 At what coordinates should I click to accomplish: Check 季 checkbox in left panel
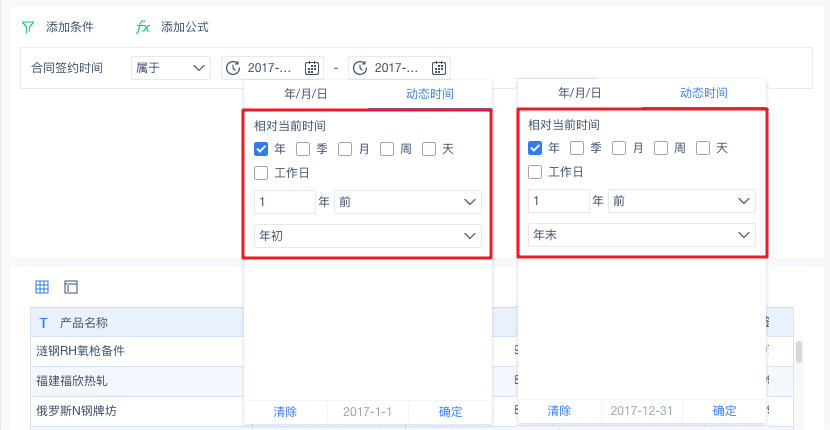click(303, 149)
